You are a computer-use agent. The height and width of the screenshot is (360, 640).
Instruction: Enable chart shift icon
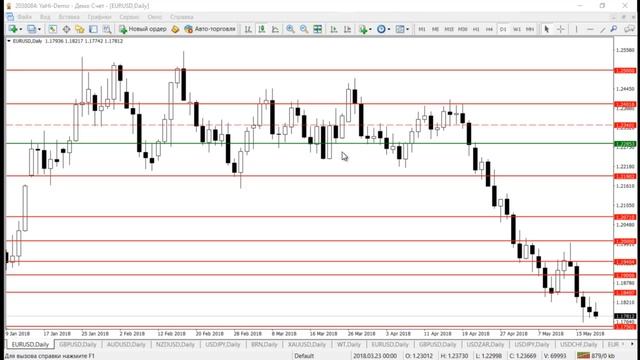(347, 29)
